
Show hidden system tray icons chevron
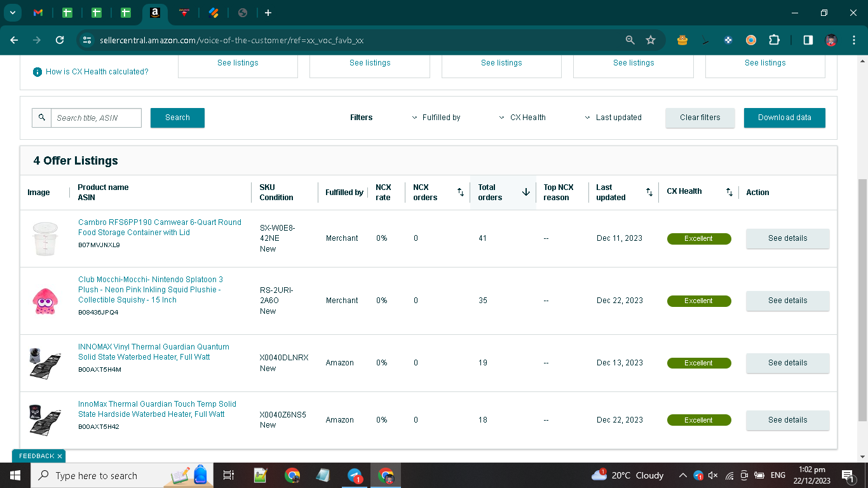tap(682, 475)
